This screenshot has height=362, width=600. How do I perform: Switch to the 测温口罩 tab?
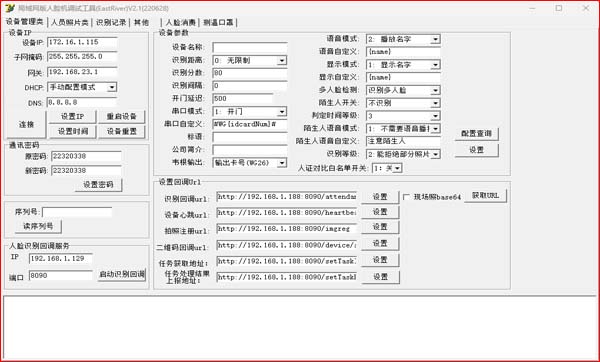coord(218,23)
